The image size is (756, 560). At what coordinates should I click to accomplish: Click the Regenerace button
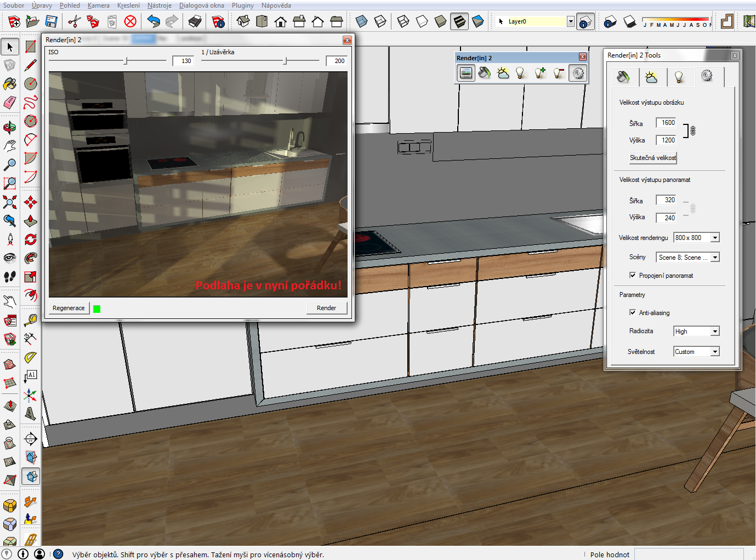[x=69, y=308]
